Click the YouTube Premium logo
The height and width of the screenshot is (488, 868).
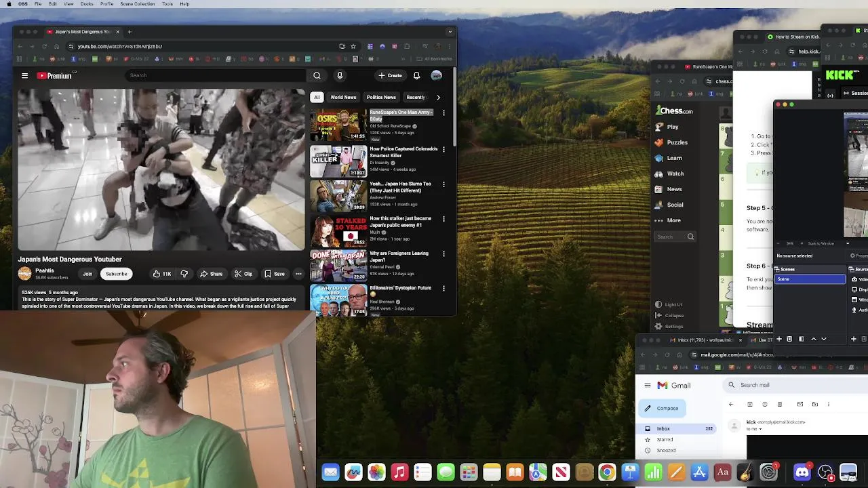coord(54,76)
